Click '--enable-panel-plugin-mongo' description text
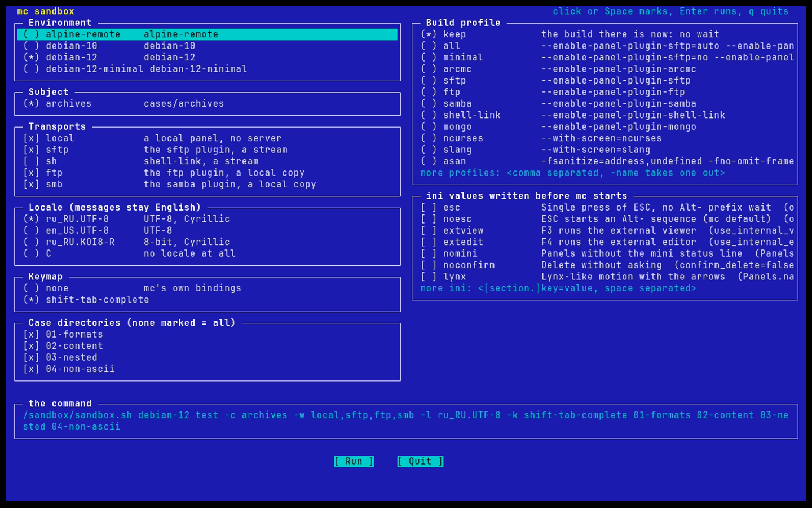 619,127
